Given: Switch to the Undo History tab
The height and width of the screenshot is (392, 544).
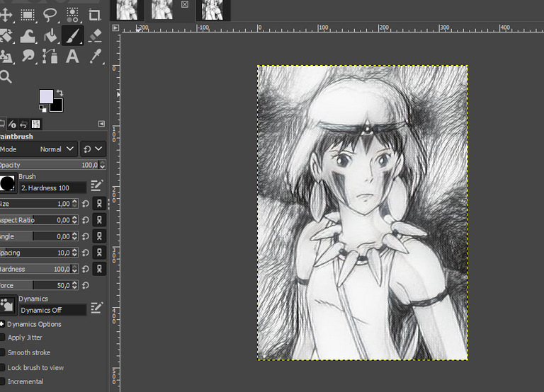Looking at the screenshot, I should tap(23, 124).
